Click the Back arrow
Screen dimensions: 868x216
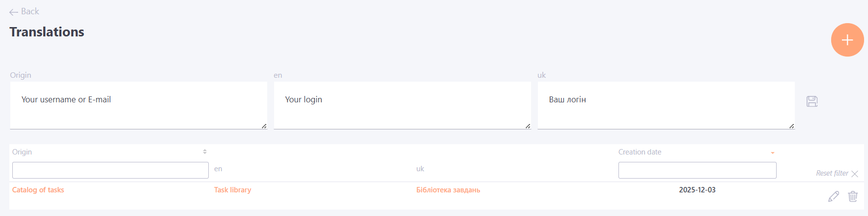tap(14, 12)
